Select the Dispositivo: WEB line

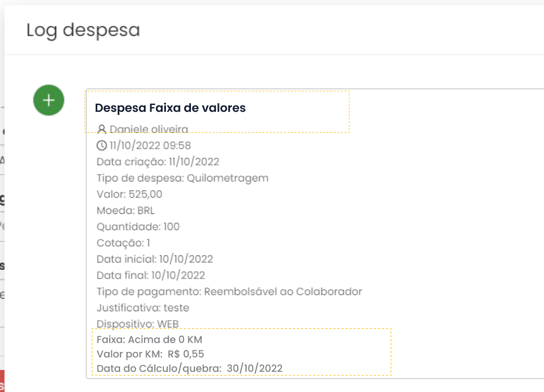click(x=138, y=324)
